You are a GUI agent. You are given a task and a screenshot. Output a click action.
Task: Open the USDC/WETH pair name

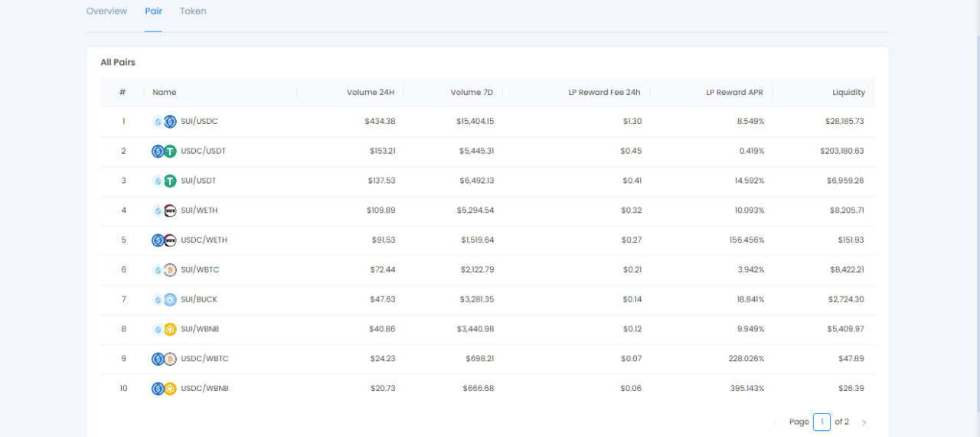pyautogui.click(x=204, y=240)
